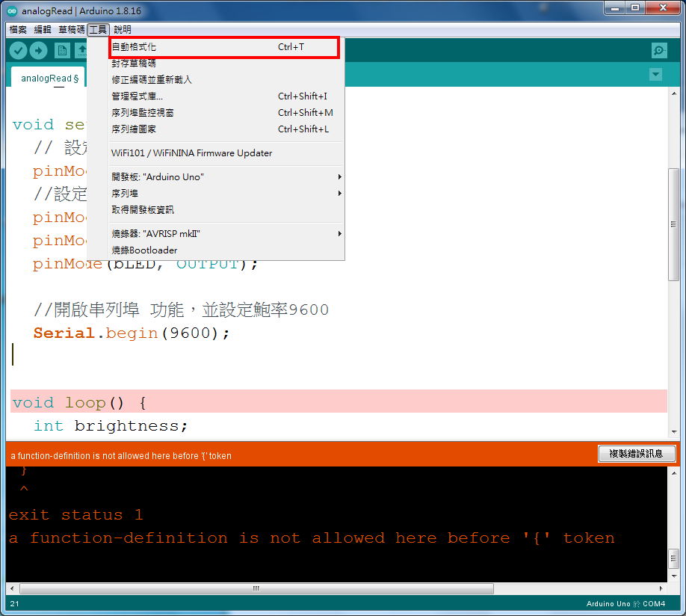Open 序列繪圖家 from the menu
The image size is (686, 616).
(x=226, y=129)
